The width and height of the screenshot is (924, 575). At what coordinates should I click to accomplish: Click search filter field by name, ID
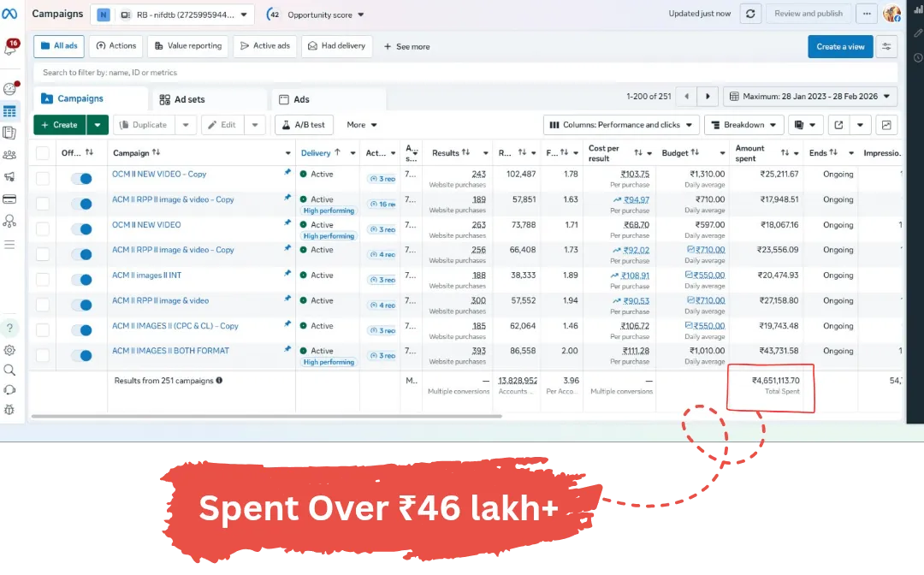pyautogui.click(x=465, y=73)
